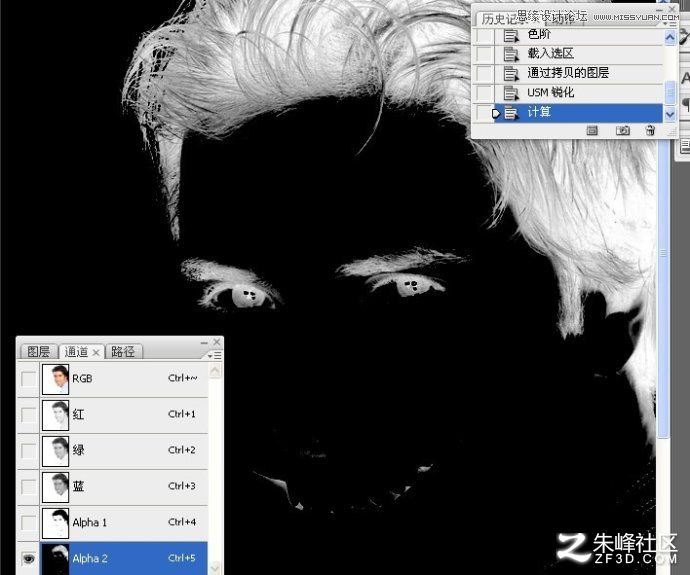Switch to the 路径 (Paths) tab
Viewport: 690px width, 575px height.
123,352
